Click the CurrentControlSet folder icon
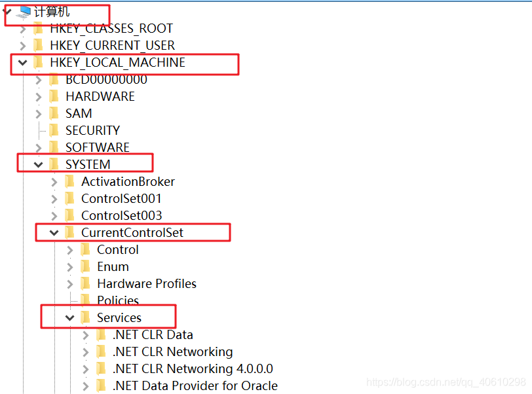Viewport: 532px width, 394px height. click(69, 232)
